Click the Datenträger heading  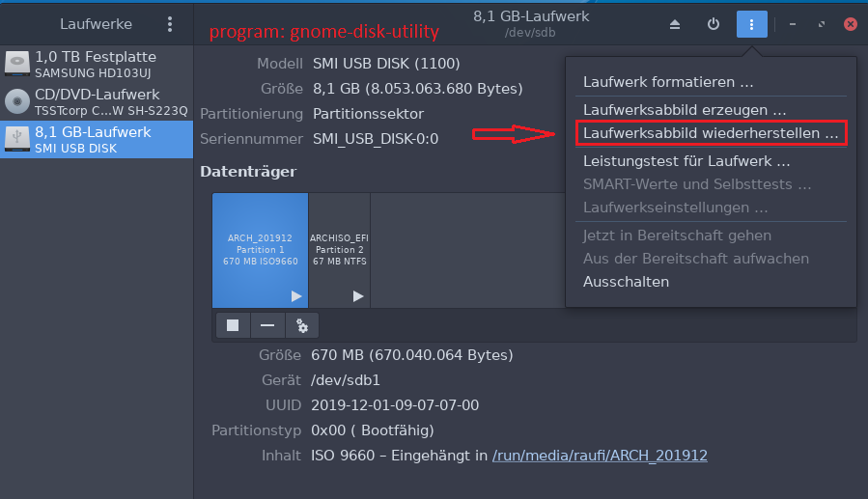click(x=248, y=172)
